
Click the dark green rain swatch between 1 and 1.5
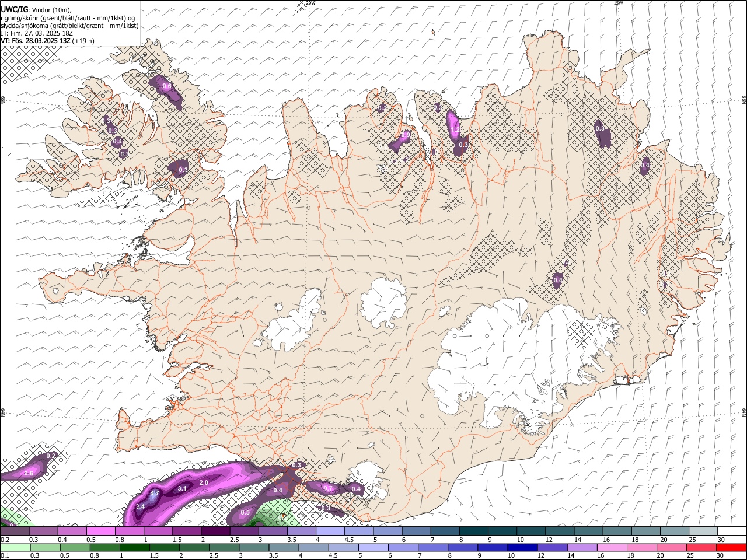coord(135,547)
